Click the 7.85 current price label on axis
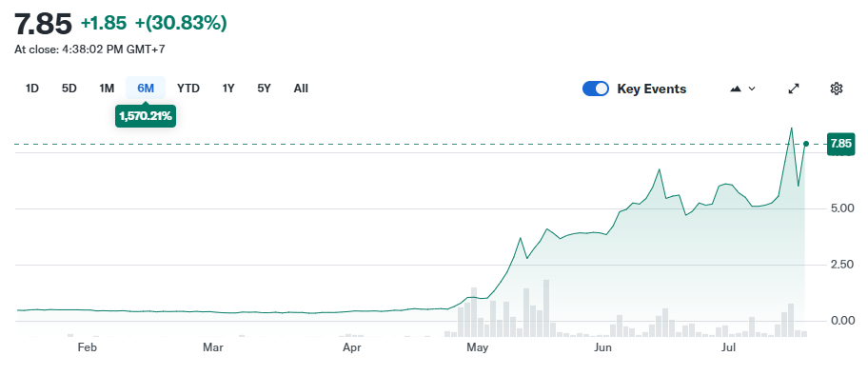This screenshot has height=376, width=868. pyautogui.click(x=841, y=144)
